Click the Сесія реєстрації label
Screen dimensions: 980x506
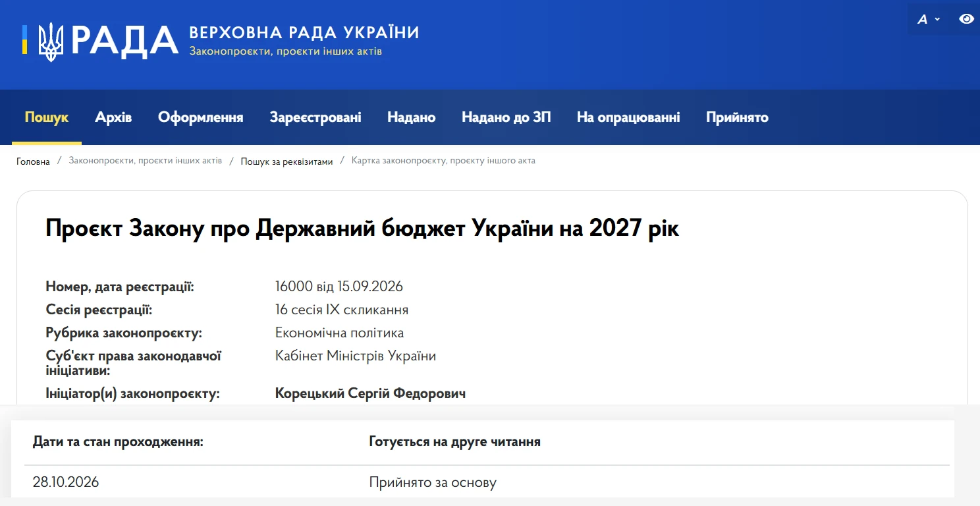[x=99, y=310]
